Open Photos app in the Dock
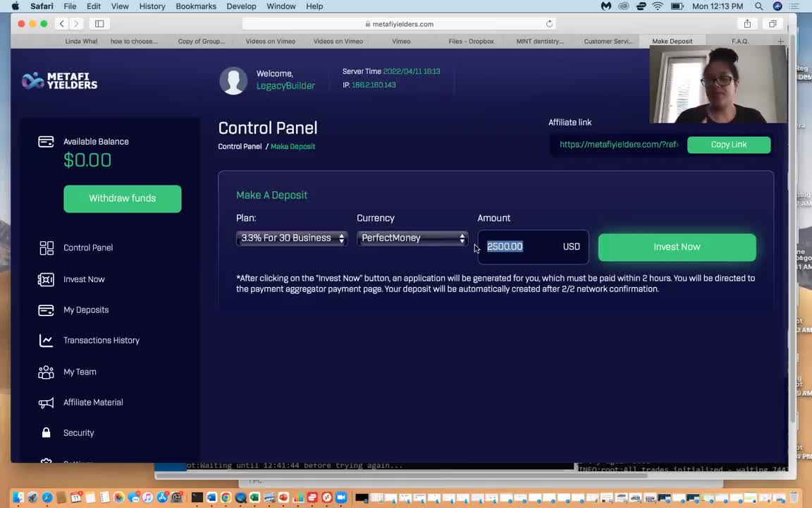812x508 pixels. (x=118, y=497)
